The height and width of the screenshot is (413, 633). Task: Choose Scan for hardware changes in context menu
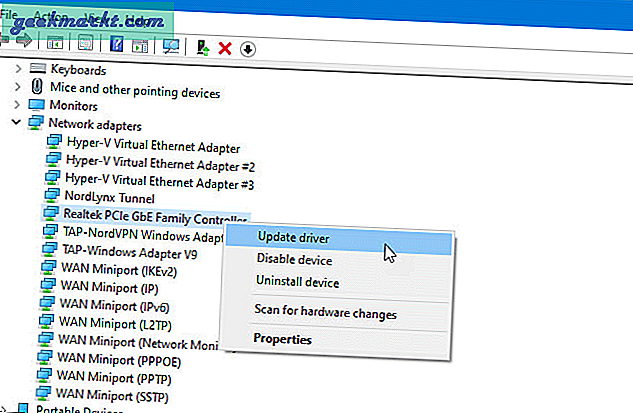[x=325, y=312]
